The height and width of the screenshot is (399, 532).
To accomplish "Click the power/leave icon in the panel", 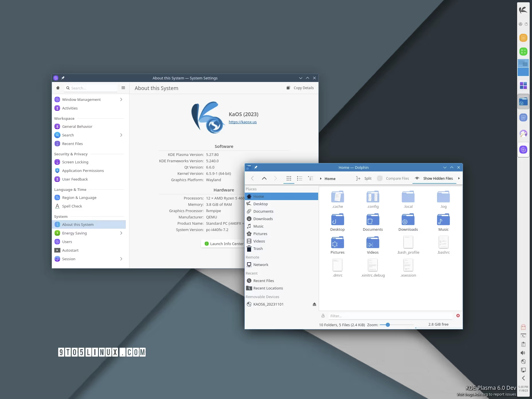I will click(x=526, y=24).
